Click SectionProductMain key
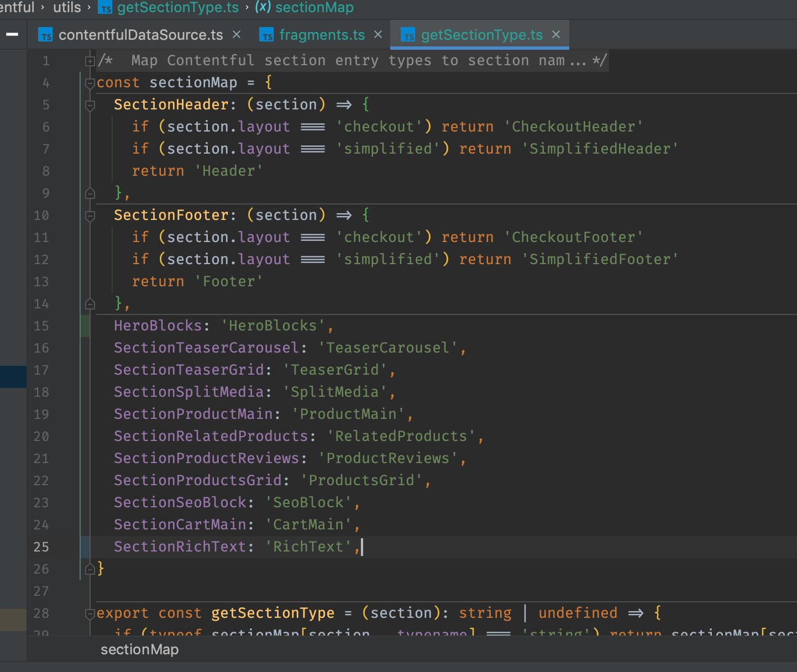This screenshot has height=672, width=797. coord(193,414)
